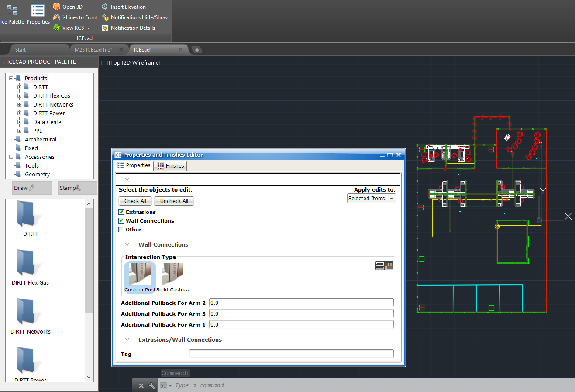Switch to M23 ICEcad file tab
This screenshot has height=392, width=575.
[93, 50]
